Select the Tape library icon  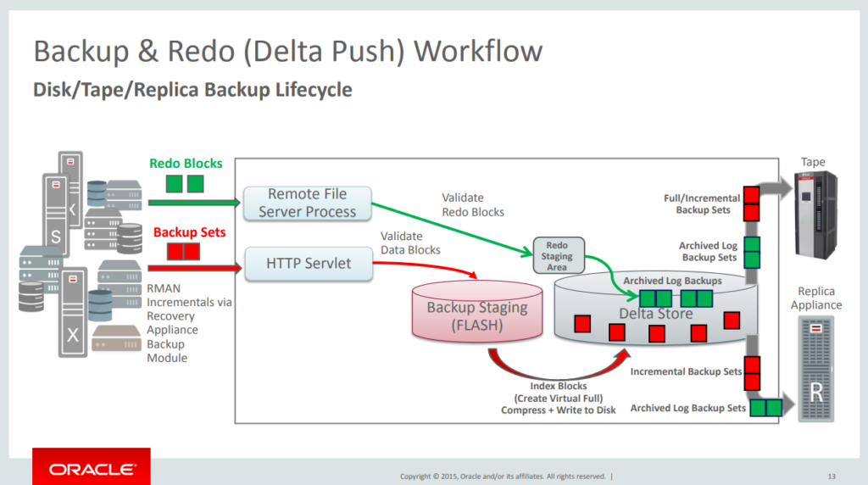(814, 214)
